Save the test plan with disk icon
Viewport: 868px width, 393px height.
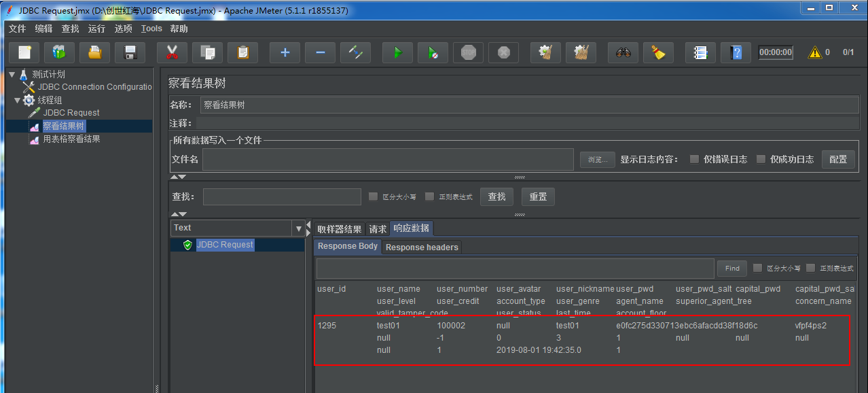130,52
